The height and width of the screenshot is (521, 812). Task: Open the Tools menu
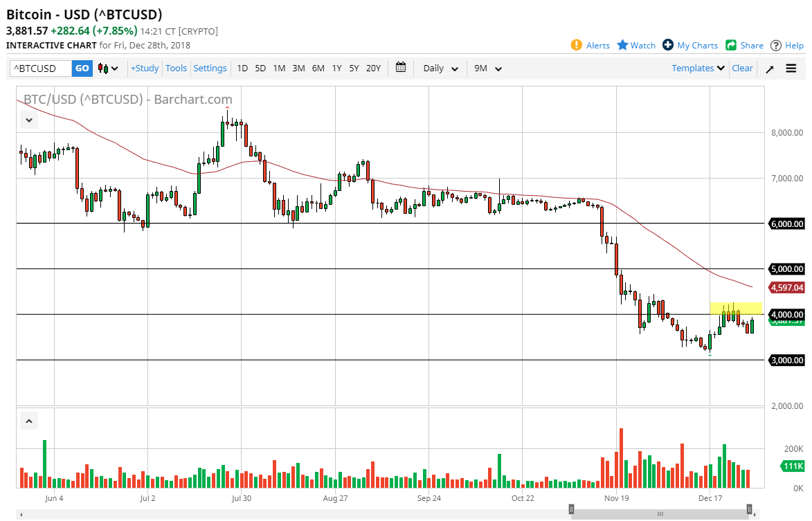point(176,68)
